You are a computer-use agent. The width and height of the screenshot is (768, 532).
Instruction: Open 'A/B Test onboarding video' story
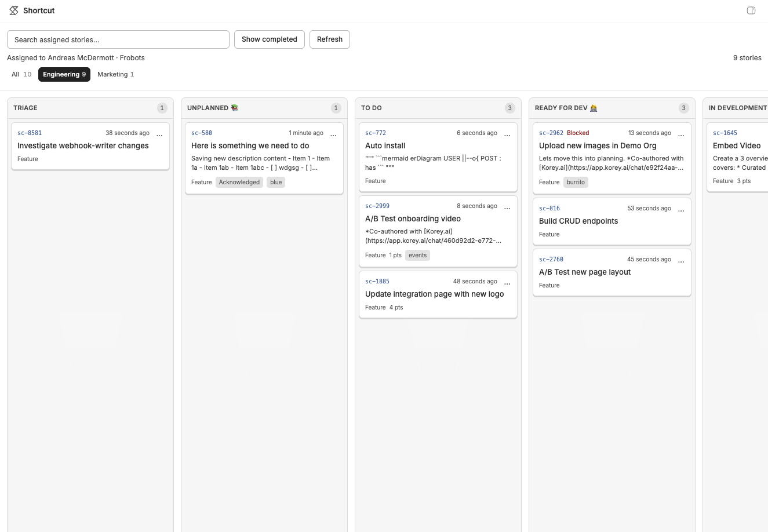413,218
